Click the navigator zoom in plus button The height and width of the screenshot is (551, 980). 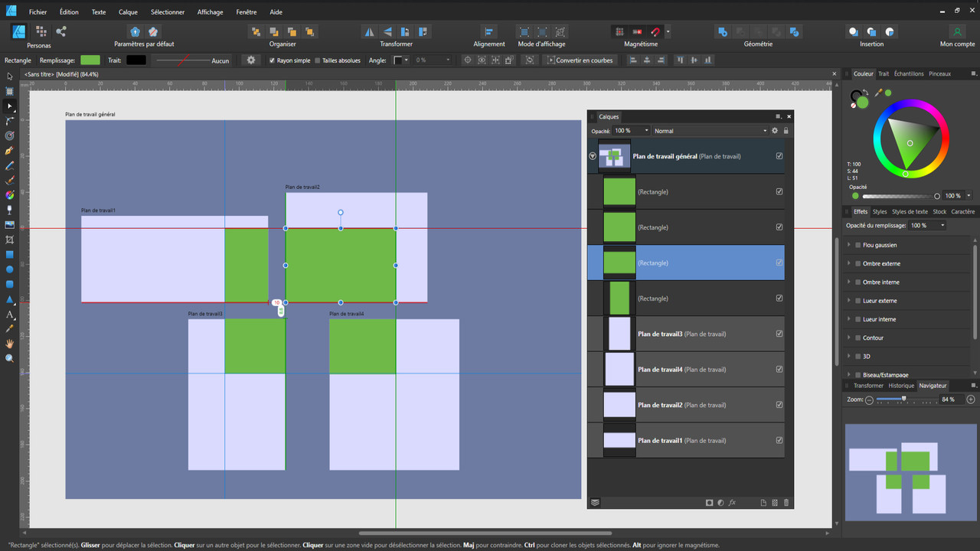coord(971,399)
